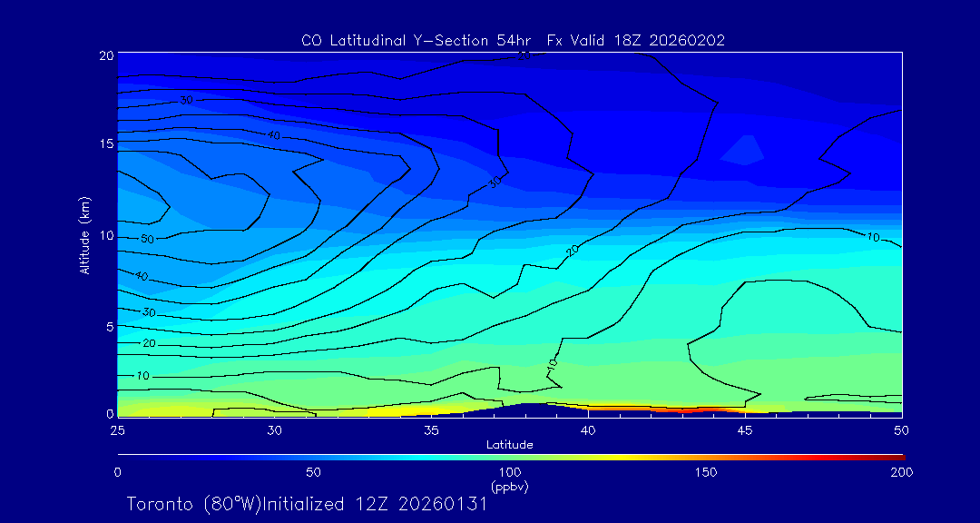Click the '(ppbv)' units label under colorbar

pyautogui.click(x=509, y=487)
